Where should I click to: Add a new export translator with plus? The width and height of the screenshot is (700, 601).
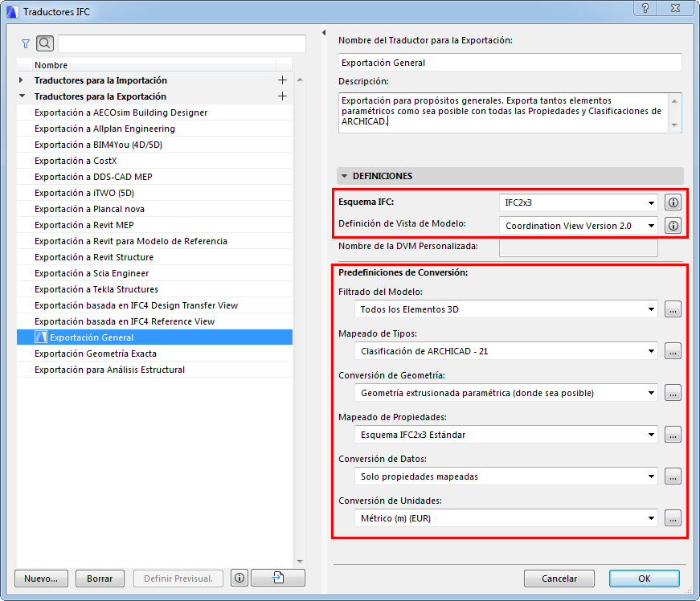point(282,96)
